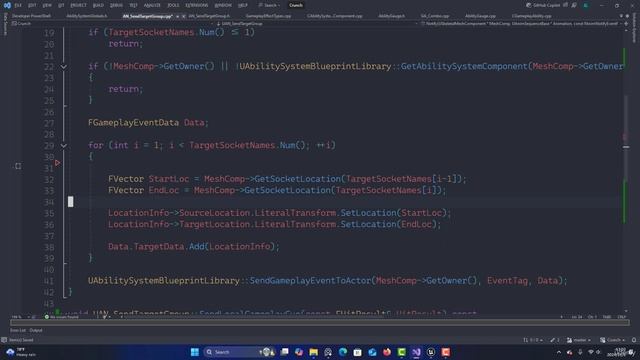Click the split editor icon
The width and height of the screenshot is (640, 360).
pyautogui.click(x=626, y=24)
